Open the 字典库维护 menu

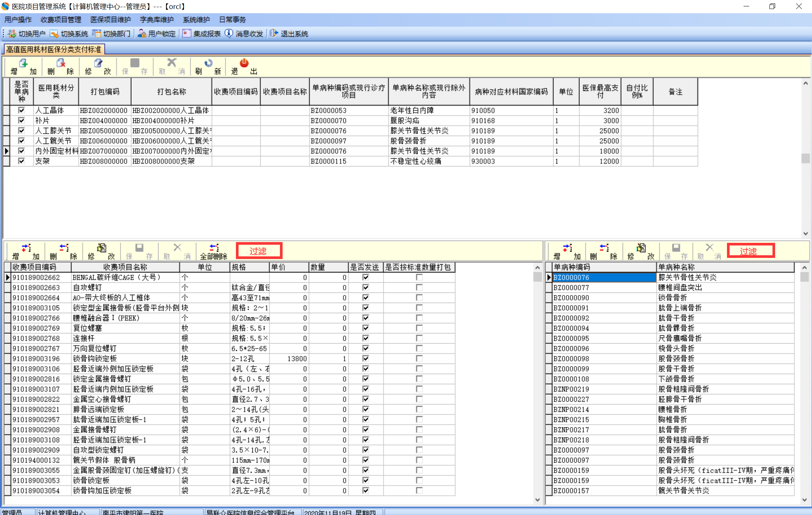tap(157, 20)
